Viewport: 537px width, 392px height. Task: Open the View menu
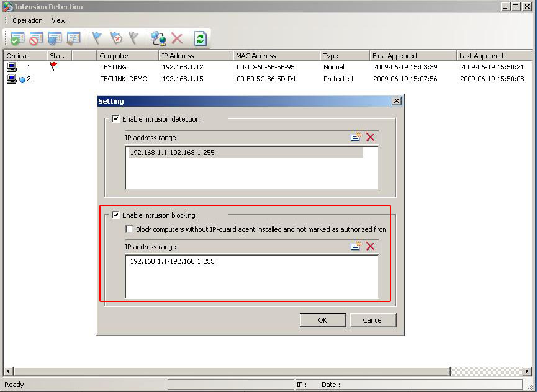click(58, 20)
